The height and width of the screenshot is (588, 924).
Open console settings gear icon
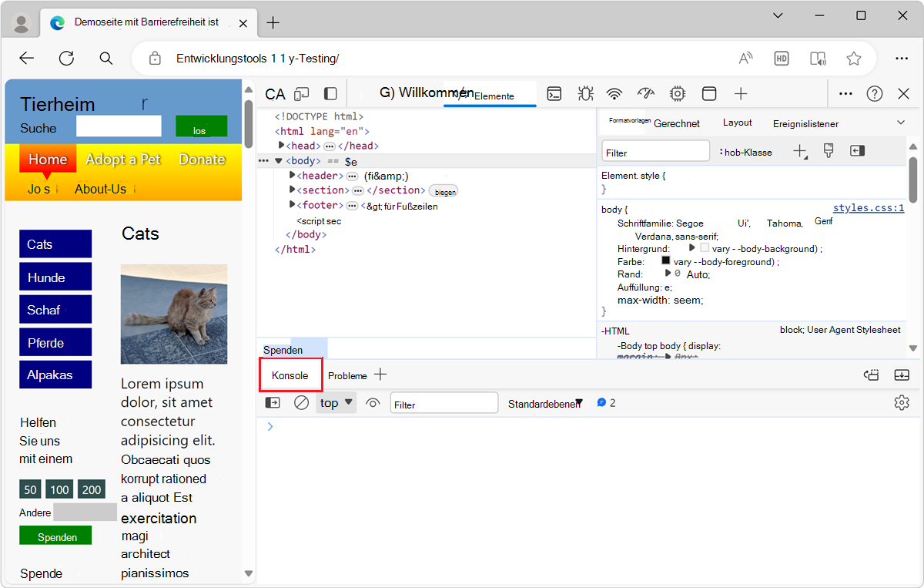coord(902,403)
